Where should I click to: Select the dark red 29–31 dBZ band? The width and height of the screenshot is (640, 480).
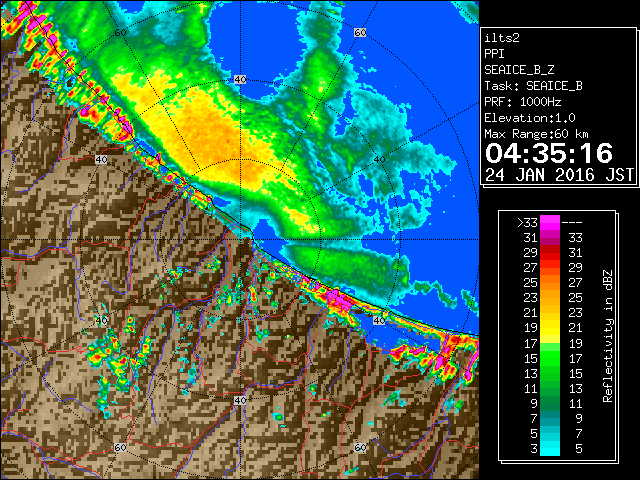pos(550,253)
